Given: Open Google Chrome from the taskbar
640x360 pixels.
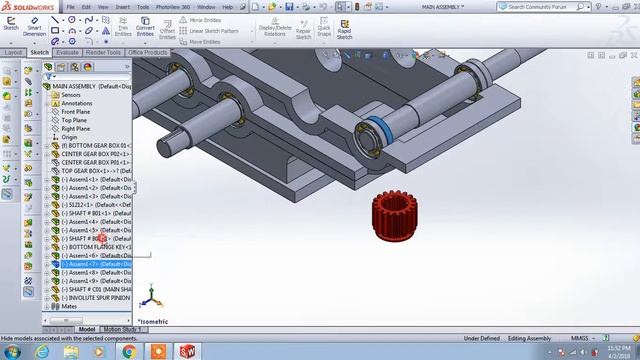Looking at the screenshot, I should pyautogui.click(x=129, y=351).
